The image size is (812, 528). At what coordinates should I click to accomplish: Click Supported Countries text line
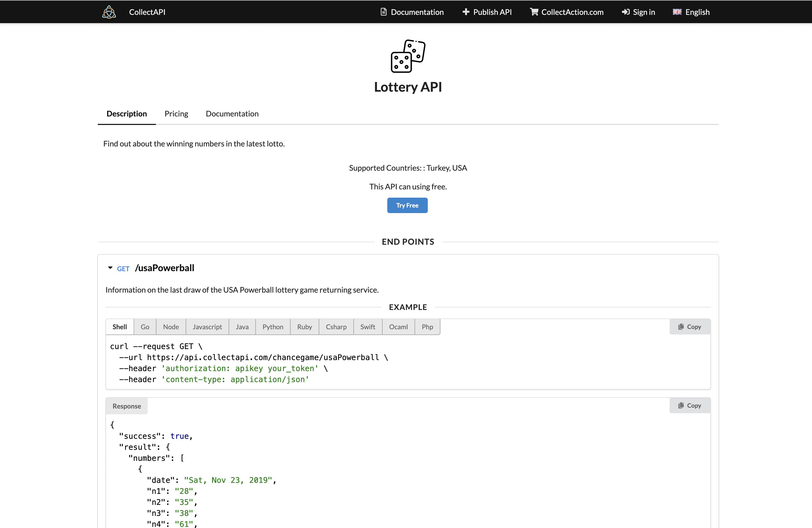408,168
